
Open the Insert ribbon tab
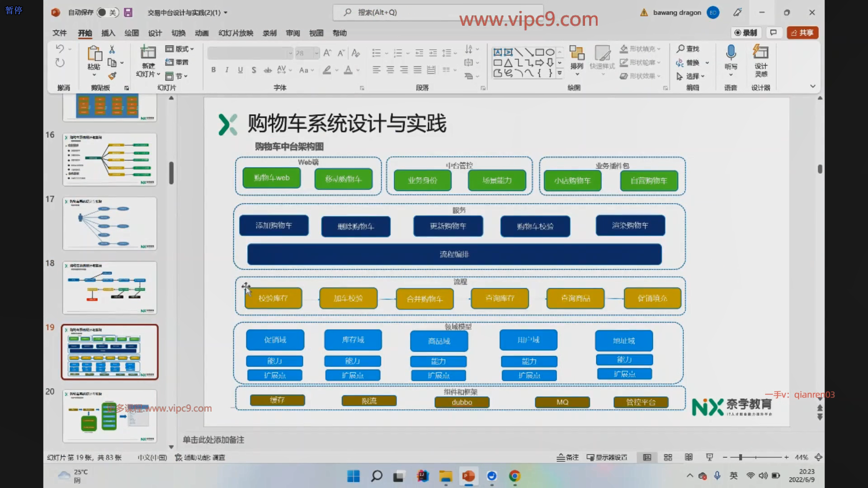108,33
